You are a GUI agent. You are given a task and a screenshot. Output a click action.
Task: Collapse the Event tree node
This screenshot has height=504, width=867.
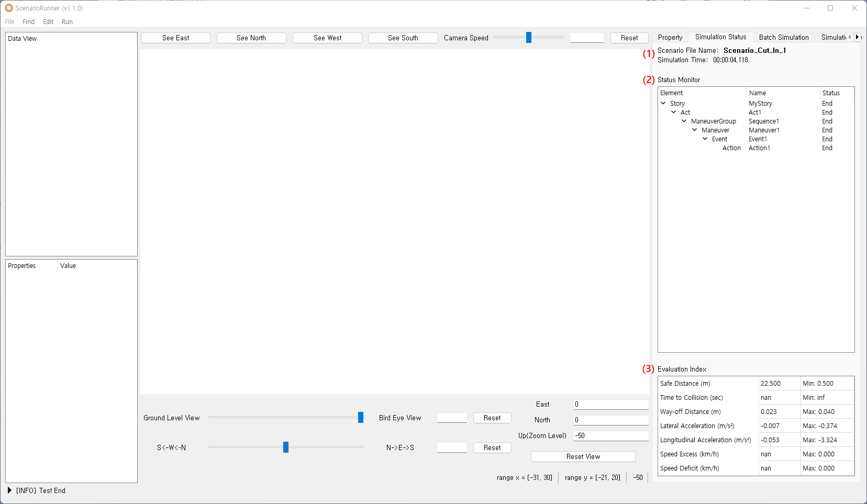coord(705,139)
